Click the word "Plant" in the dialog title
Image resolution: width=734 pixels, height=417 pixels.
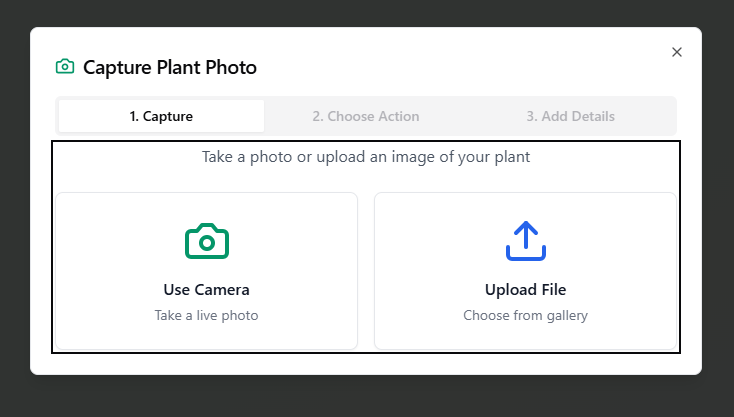(x=185, y=68)
